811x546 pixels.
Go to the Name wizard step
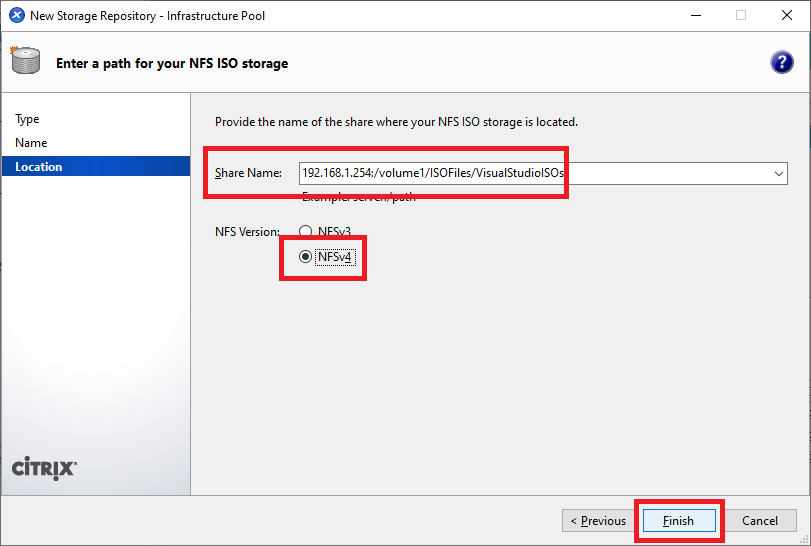[31, 143]
